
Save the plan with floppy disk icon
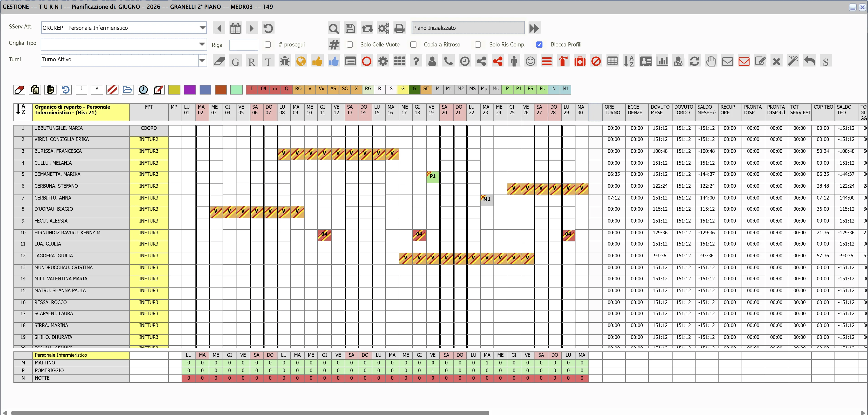[350, 28]
